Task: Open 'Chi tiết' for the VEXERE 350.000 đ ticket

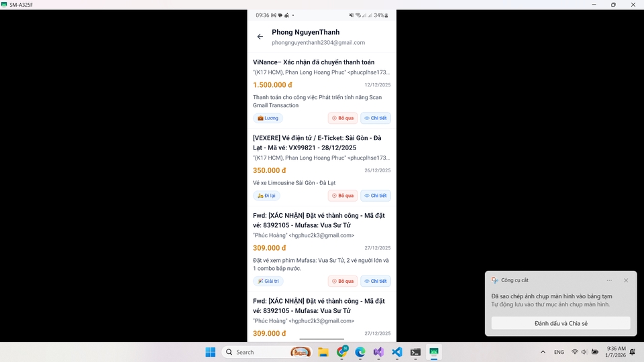Action: coord(375,196)
